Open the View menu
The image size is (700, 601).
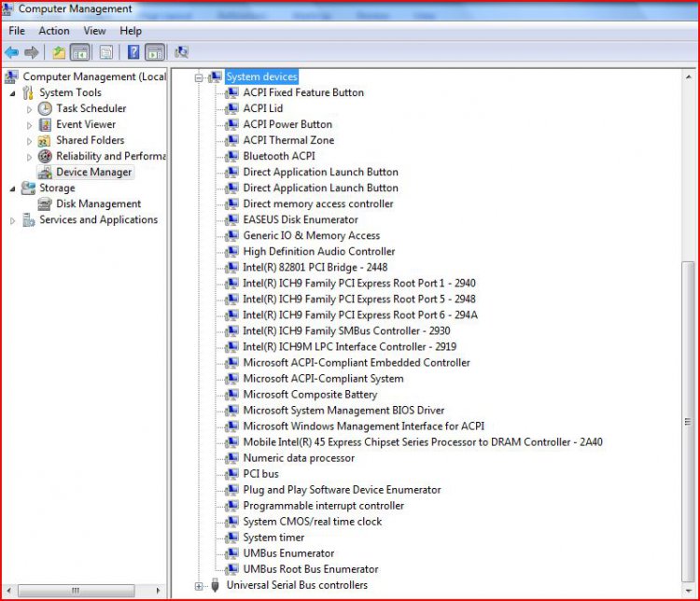tap(94, 31)
